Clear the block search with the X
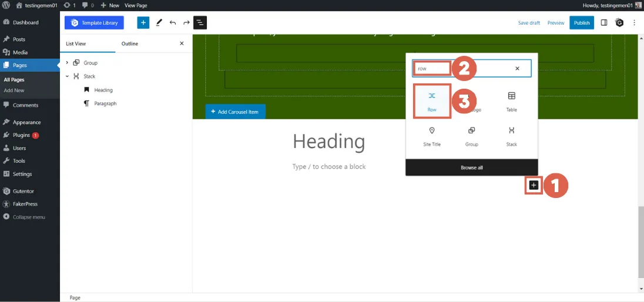Image resolution: width=644 pixels, height=302 pixels. pyautogui.click(x=517, y=69)
